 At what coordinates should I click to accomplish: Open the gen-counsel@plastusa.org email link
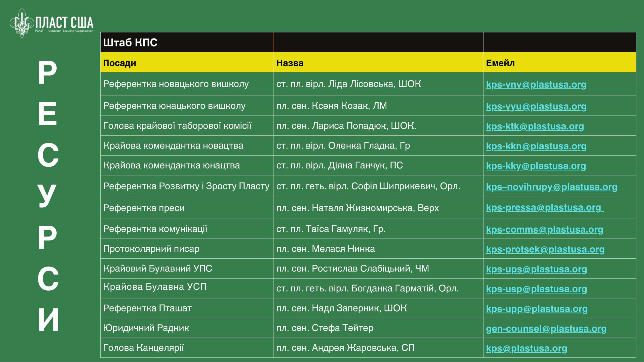point(546,329)
